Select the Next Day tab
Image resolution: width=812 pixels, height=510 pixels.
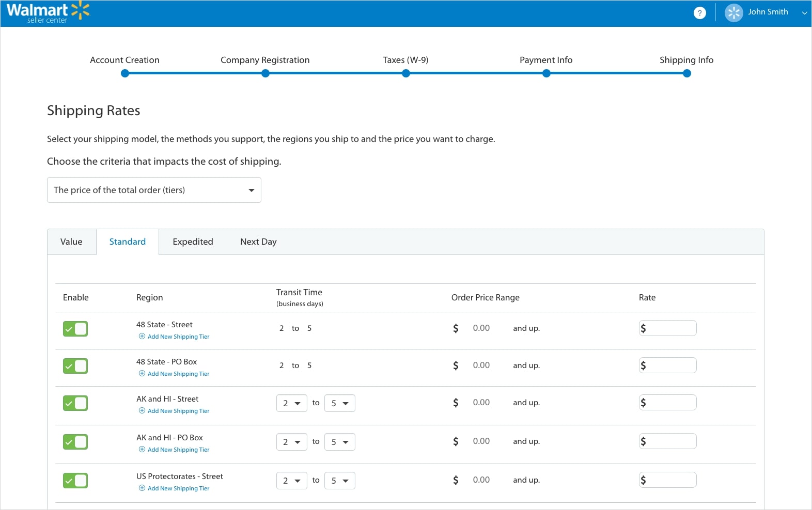tap(258, 242)
